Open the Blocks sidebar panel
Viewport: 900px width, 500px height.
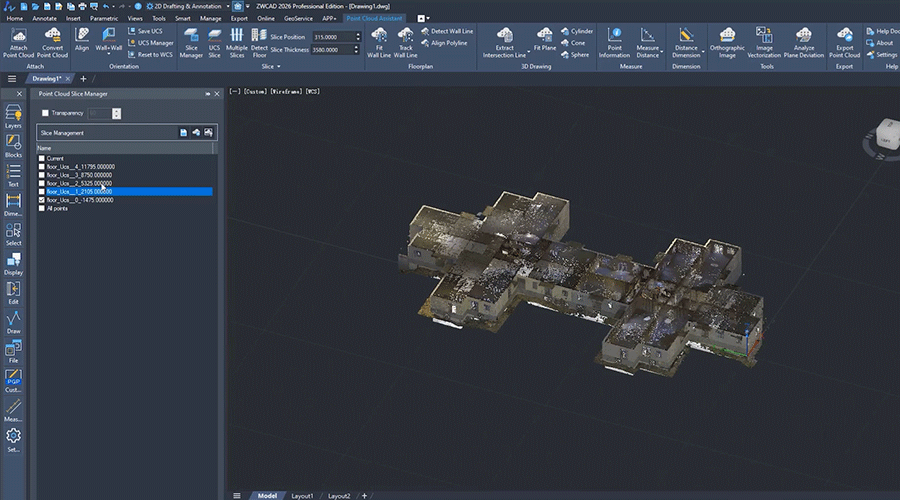[x=13, y=146]
